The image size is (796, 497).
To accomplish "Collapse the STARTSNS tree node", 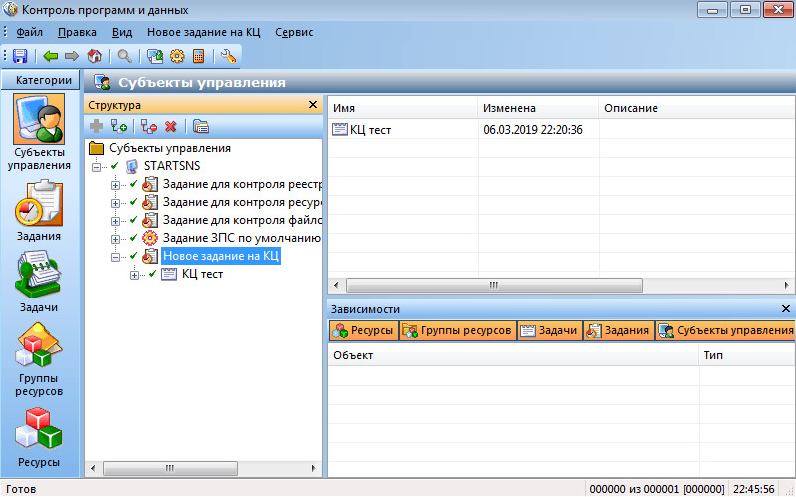I will coord(96,167).
